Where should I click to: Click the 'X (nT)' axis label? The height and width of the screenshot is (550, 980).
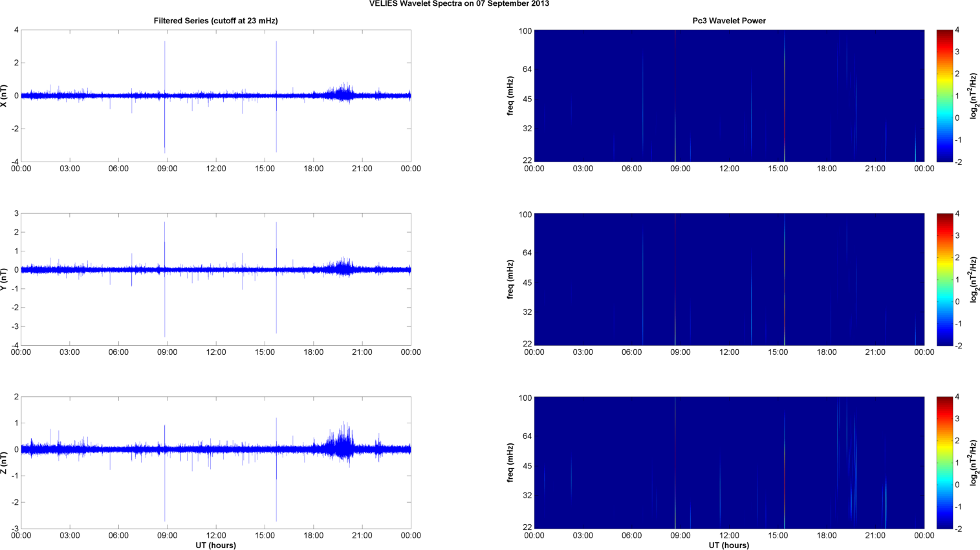tap(5, 96)
